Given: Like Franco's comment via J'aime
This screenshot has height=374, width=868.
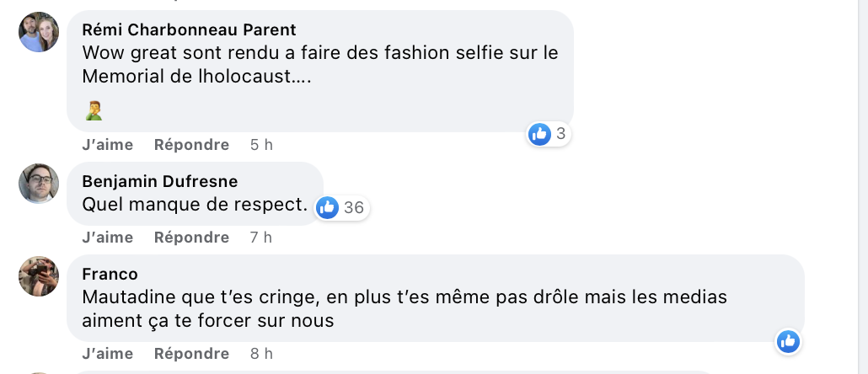Looking at the screenshot, I should pos(107,354).
